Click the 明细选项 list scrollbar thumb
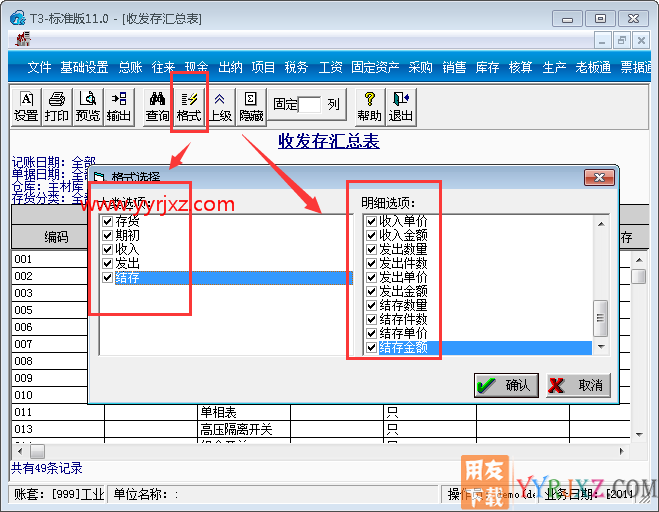The image size is (659, 512). [x=601, y=318]
